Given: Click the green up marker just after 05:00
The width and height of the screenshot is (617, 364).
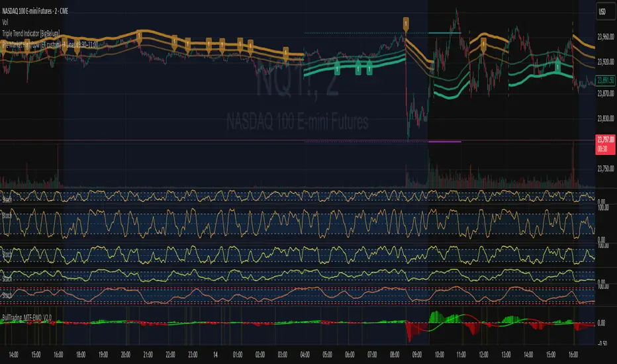Looking at the screenshot, I should [x=337, y=68].
